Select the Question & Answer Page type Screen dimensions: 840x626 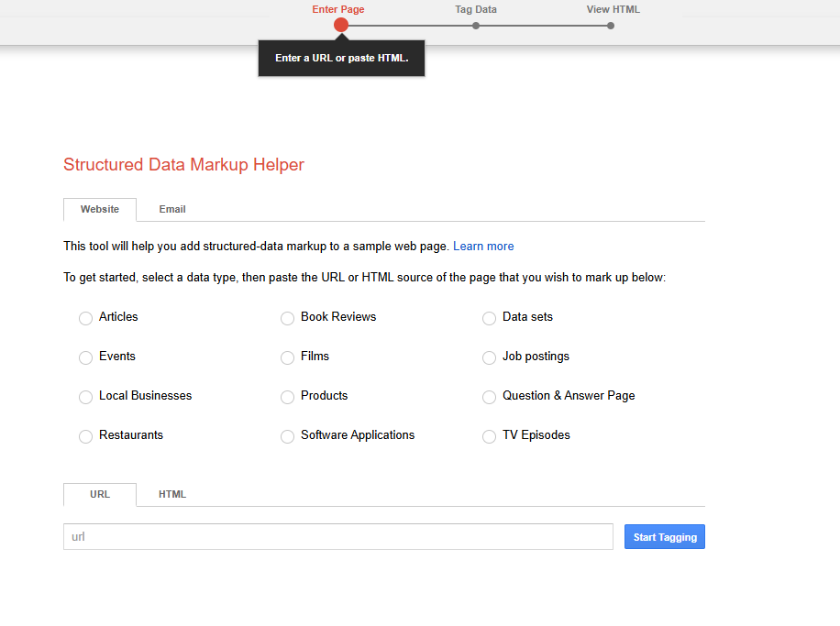489,397
